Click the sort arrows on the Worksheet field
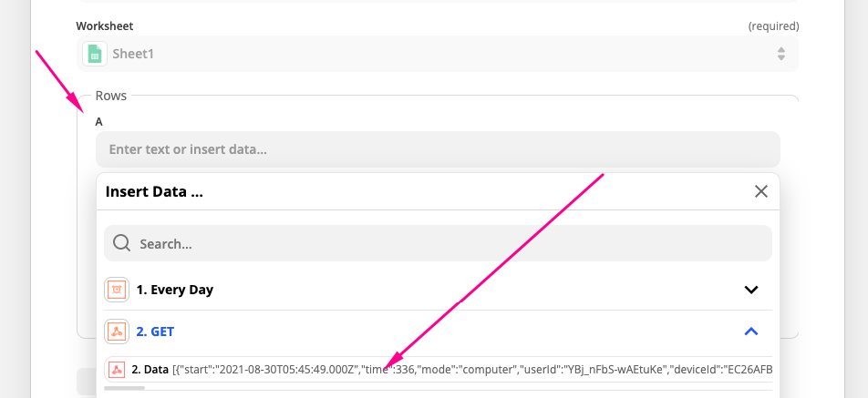 click(781, 54)
